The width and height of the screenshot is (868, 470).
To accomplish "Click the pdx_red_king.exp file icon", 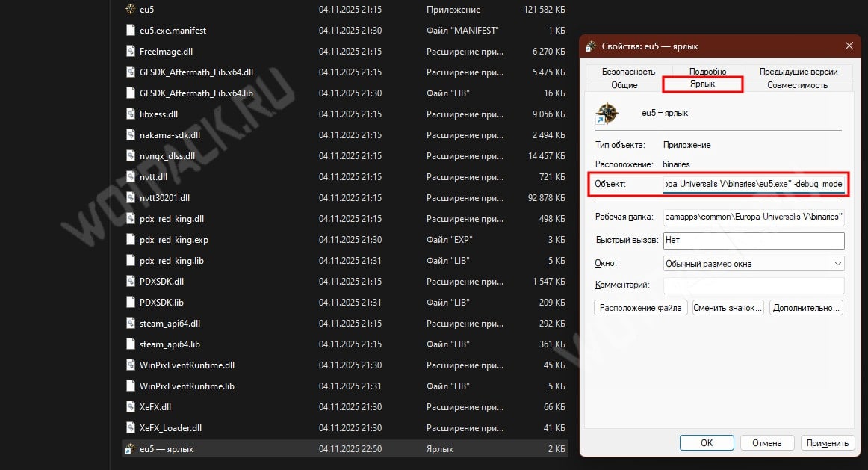I will [x=130, y=240].
